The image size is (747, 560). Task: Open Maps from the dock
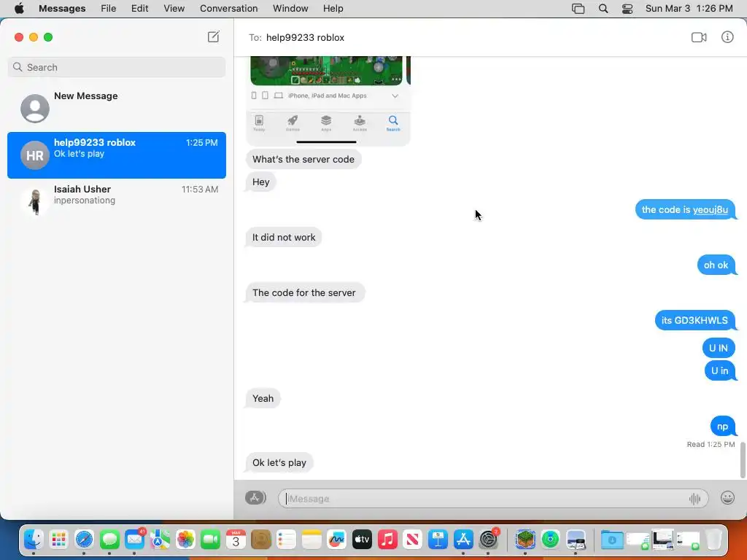click(x=160, y=540)
